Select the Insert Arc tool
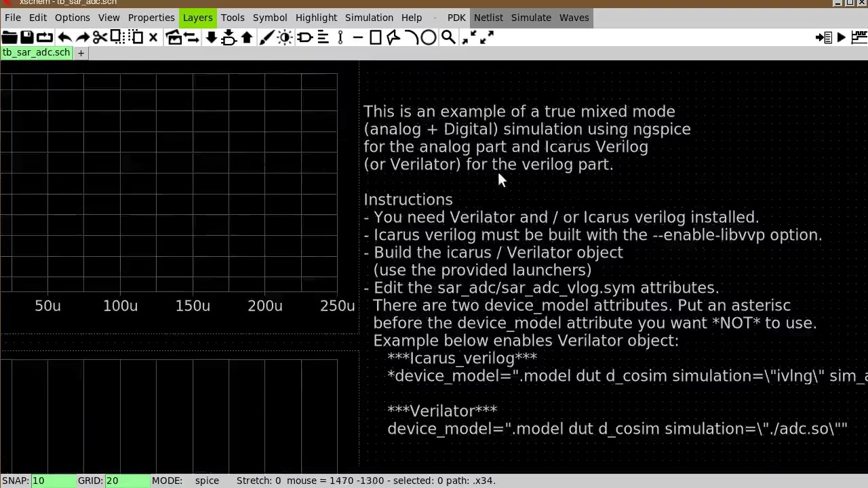868x488 pixels. pos(410,37)
